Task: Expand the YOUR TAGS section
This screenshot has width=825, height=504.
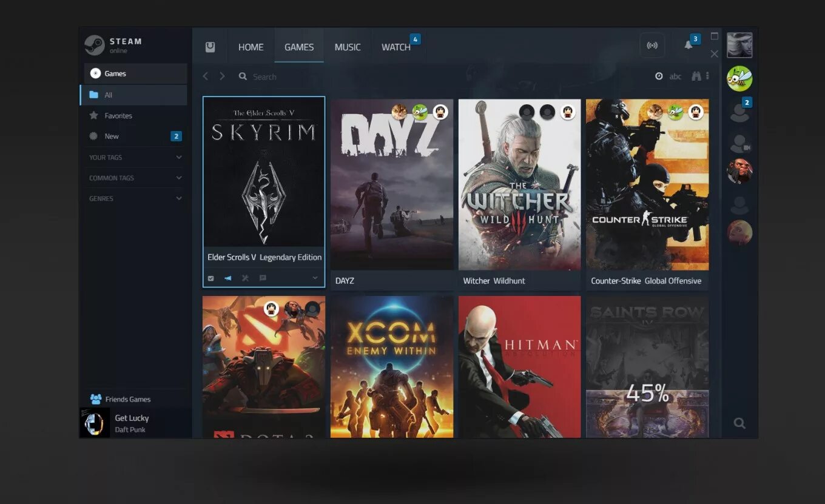Action: (x=135, y=157)
